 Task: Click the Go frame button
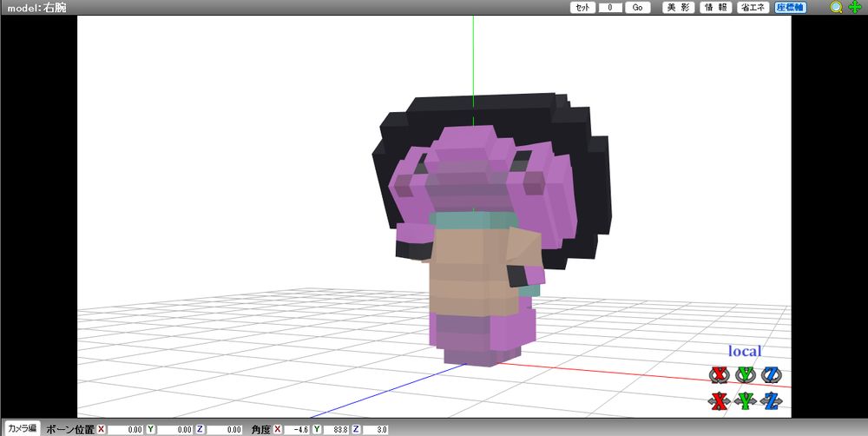tap(638, 8)
